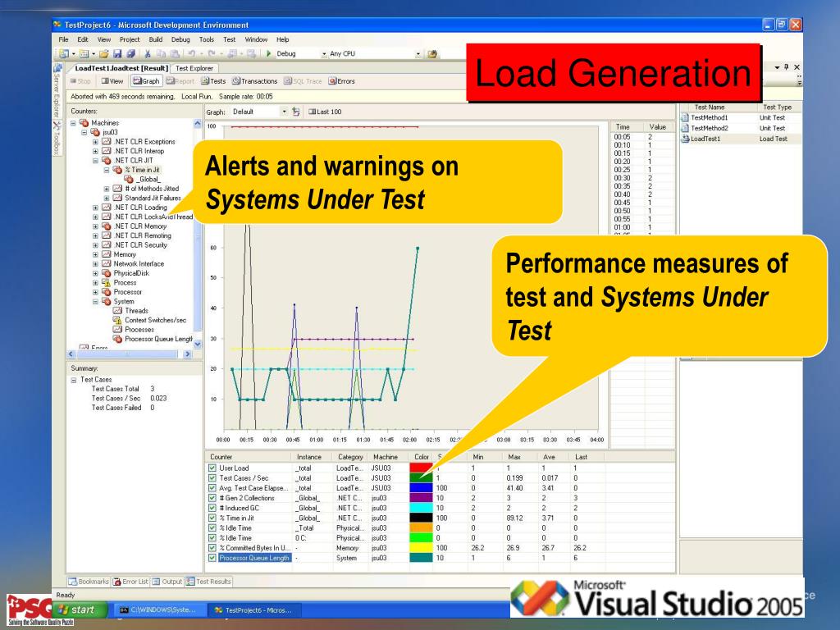Image resolution: width=840 pixels, height=630 pixels.
Task: Click counters tree scroll down arrow
Action: coord(197,344)
